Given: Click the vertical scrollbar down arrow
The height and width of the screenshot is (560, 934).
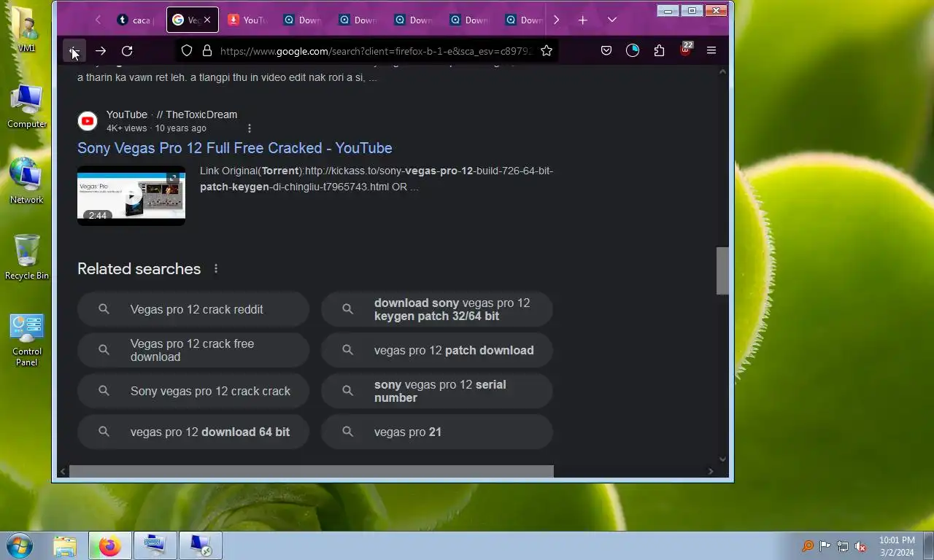Looking at the screenshot, I should pos(722,459).
